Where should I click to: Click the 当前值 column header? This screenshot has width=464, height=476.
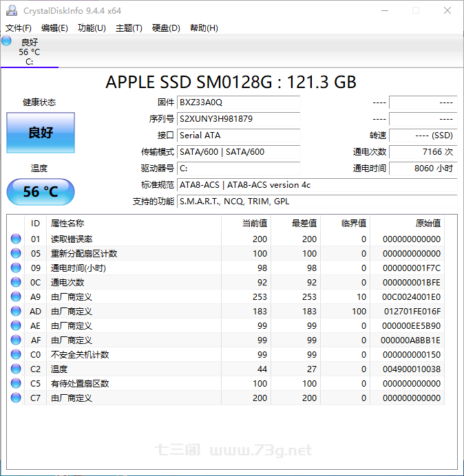[x=246, y=224]
